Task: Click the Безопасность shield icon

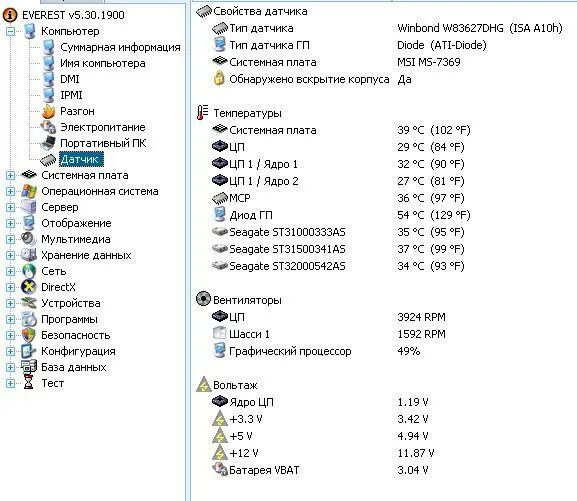Action: pos(29,335)
